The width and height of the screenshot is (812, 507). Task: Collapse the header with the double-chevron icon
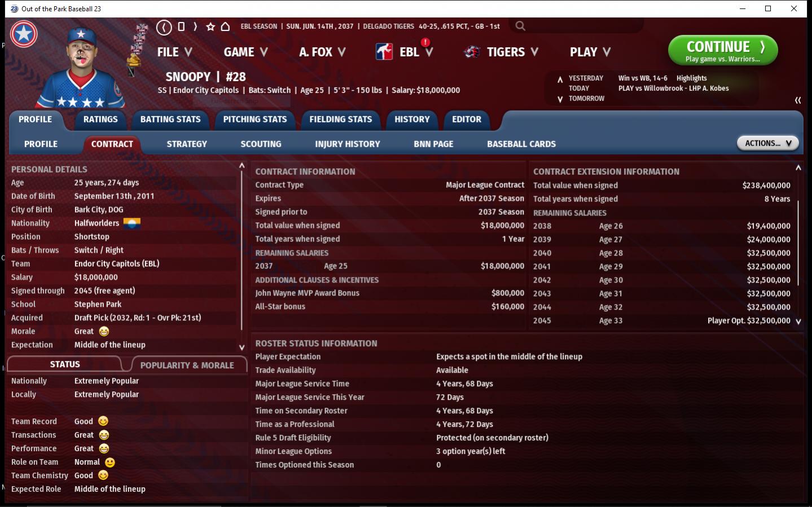click(x=798, y=100)
